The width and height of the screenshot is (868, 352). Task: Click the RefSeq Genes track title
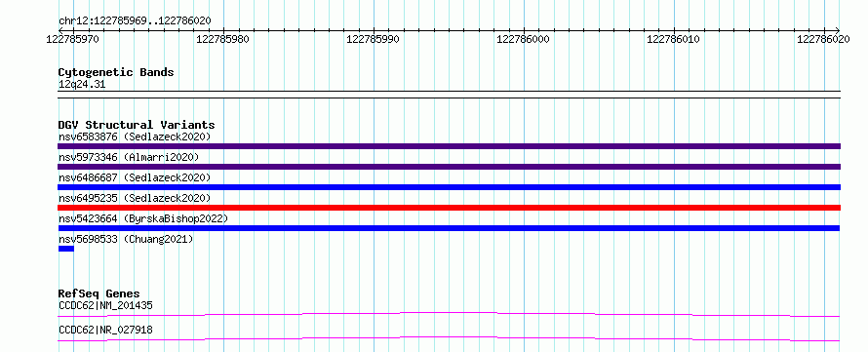pyautogui.click(x=99, y=293)
